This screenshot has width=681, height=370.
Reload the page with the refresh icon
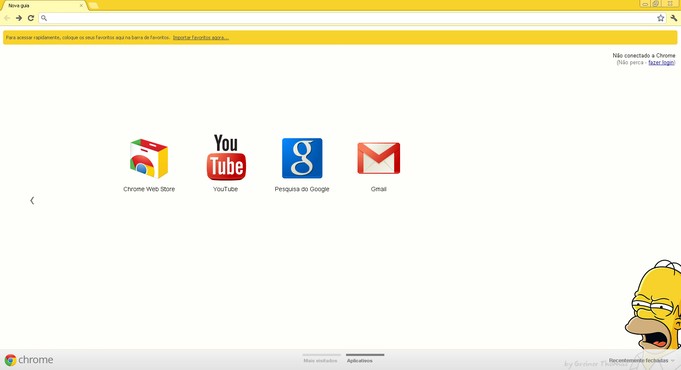point(31,18)
